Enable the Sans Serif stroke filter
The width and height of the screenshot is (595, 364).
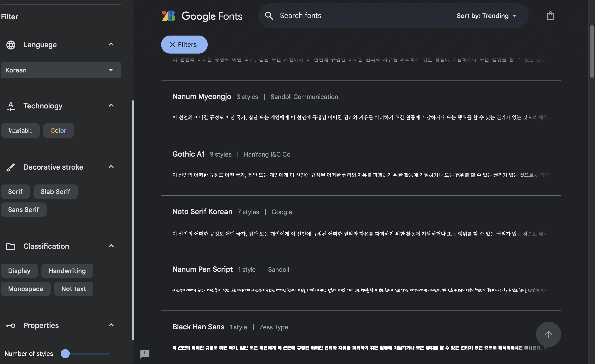[x=24, y=209]
